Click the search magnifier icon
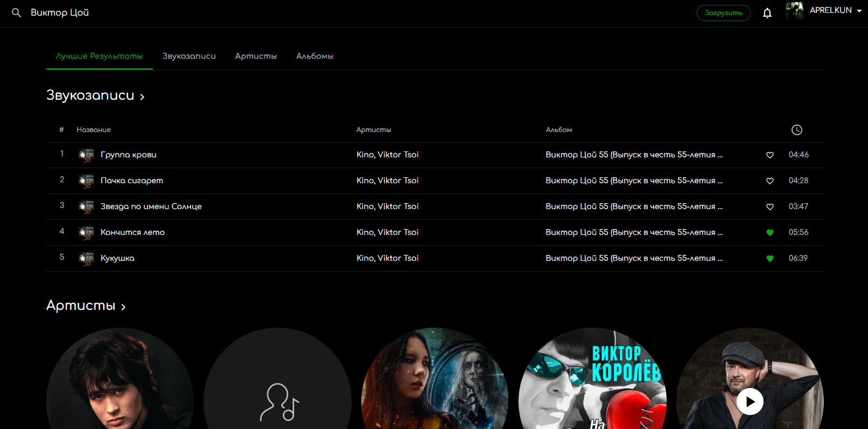 (17, 12)
